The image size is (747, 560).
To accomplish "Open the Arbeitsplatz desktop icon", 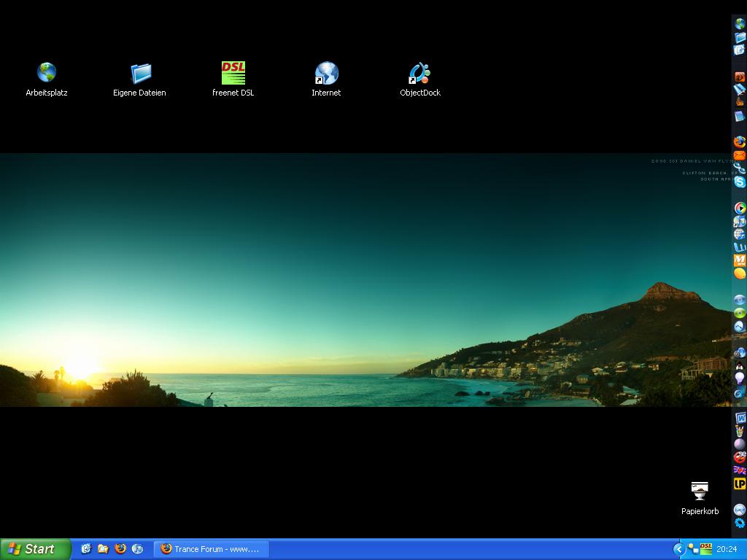I will click(x=47, y=73).
